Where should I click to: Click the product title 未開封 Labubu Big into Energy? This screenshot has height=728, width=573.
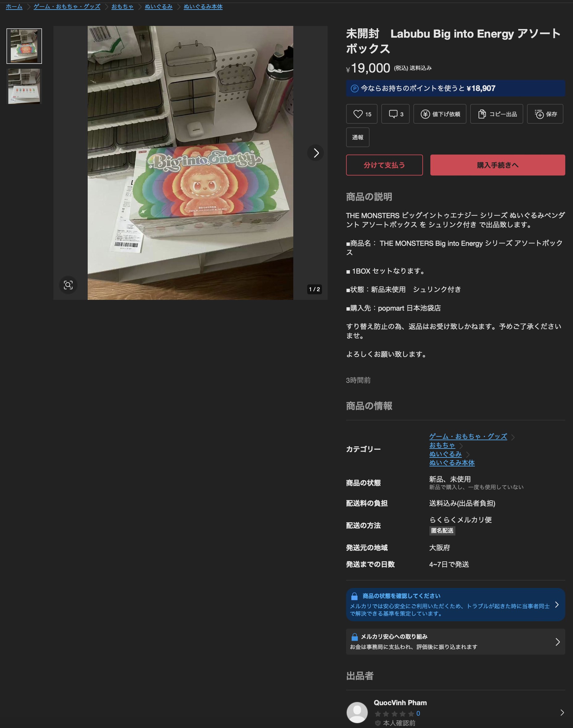click(x=453, y=41)
